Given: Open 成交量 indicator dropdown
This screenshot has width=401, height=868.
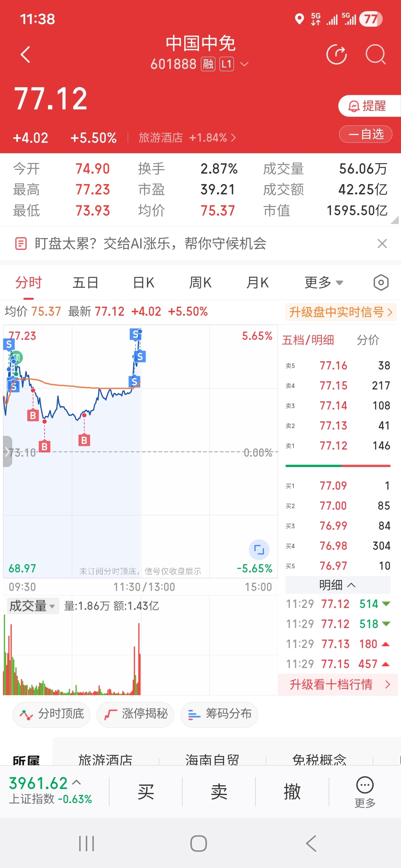Looking at the screenshot, I should [33, 606].
